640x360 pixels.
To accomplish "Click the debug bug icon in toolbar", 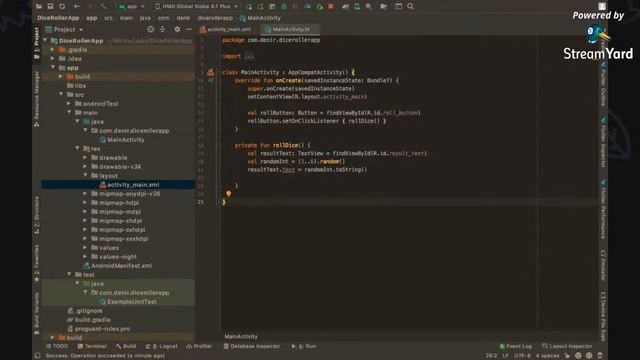I will click(284, 7).
